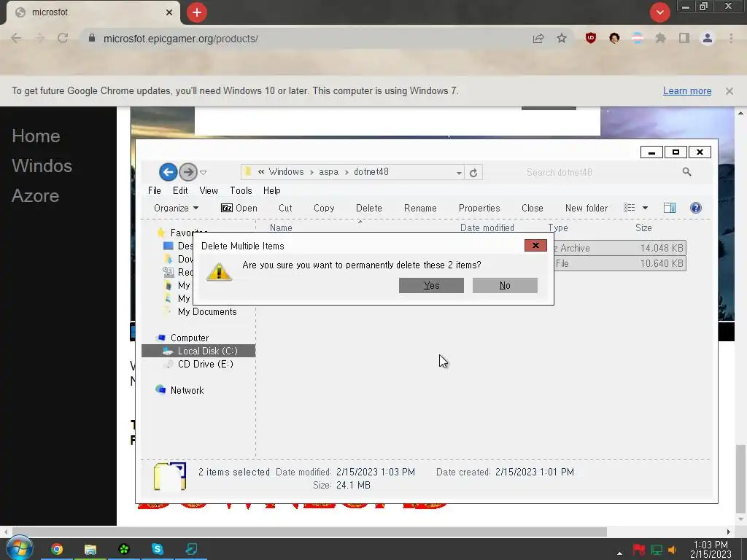747x560 pixels.
Task: Sort by the Type column header
Action: pyautogui.click(x=558, y=227)
